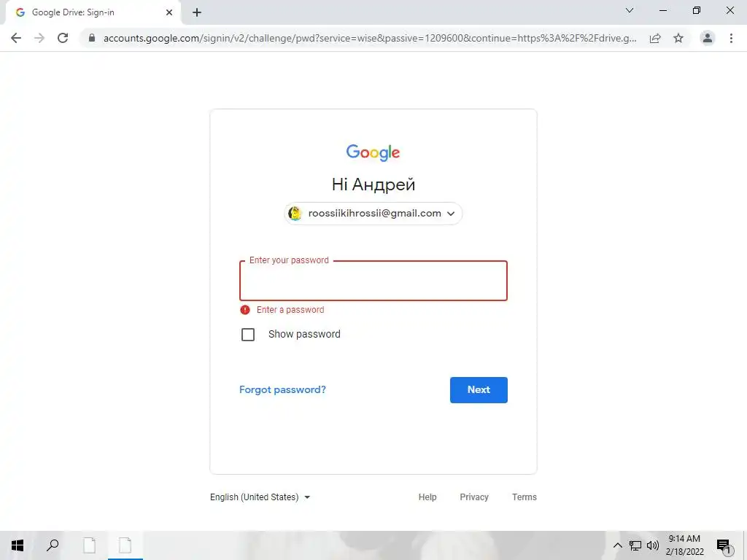This screenshot has height=560, width=747.
Task: Close the Google Drive: Sign-in tab
Action: (x=169, y=12)
